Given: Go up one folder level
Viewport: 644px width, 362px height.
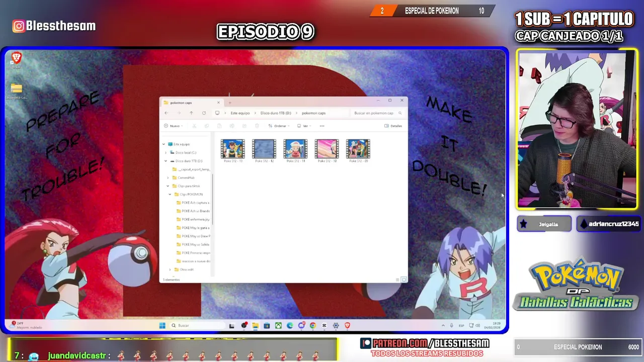Looking at the screenshot, I should 191,113.
